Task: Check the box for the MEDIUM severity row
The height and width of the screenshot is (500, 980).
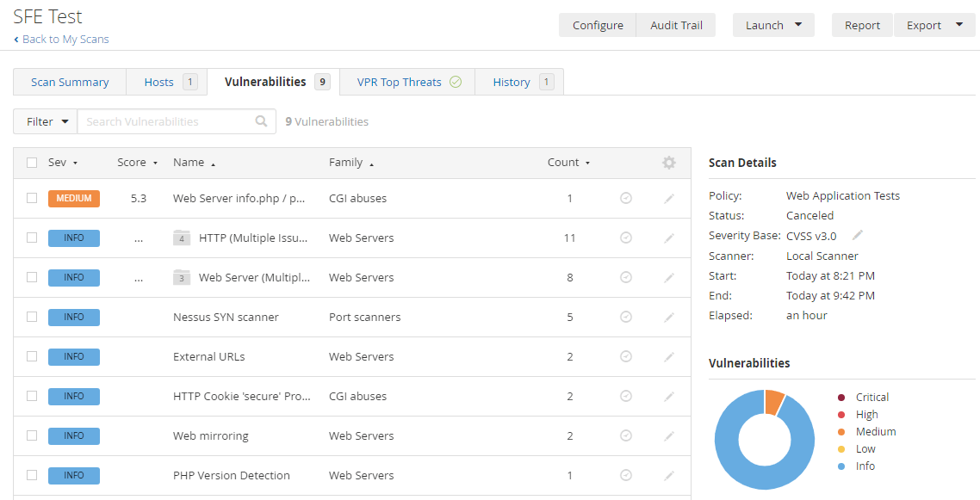Action: 32,198
